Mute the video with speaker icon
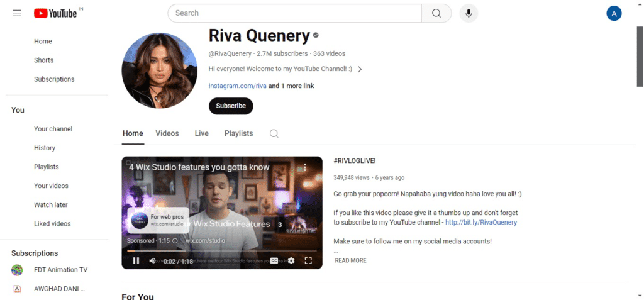Screen dimensions: 644x300 pos(152,260)
